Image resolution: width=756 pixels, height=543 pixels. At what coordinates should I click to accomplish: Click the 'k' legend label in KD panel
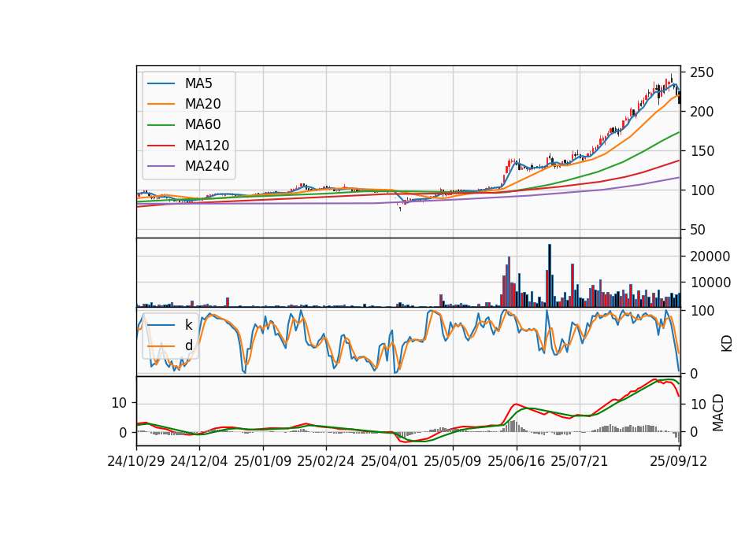(x=188, y=325)
